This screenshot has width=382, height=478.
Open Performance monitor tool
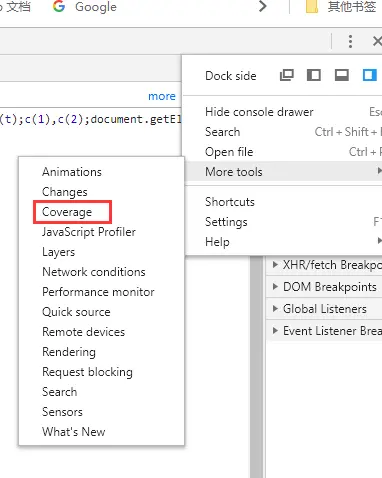tap(102, 292)
